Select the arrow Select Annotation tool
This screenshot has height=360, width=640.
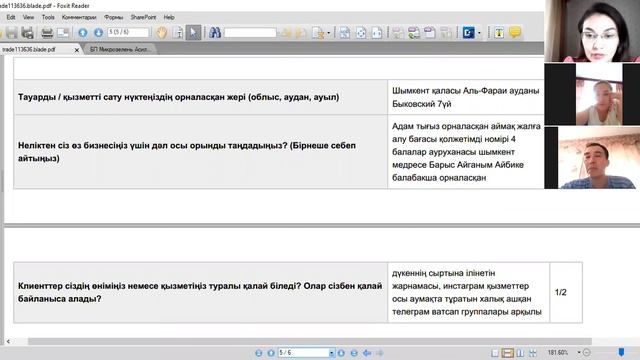193,33
